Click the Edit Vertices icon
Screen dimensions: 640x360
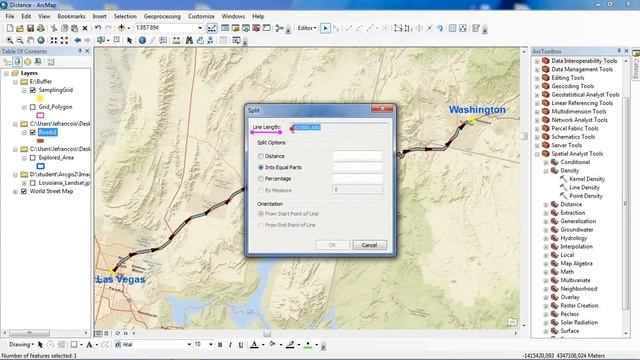click(x=397, y=28)
